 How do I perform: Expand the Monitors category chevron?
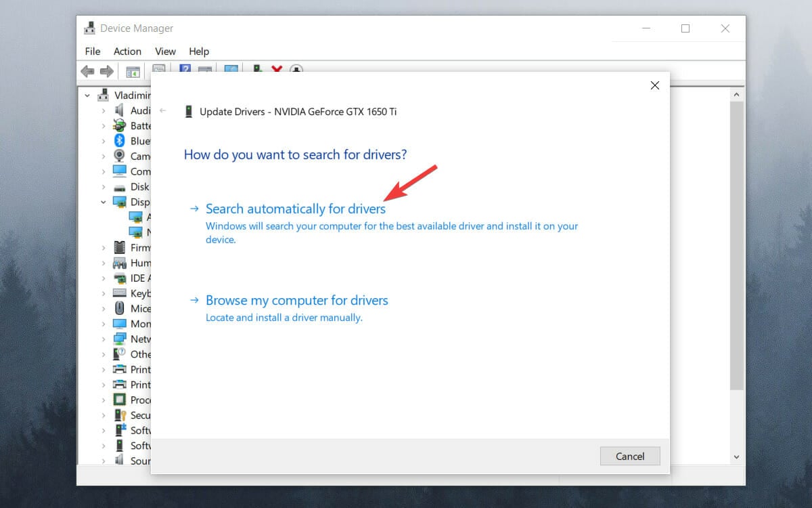click(x=104, y=324)
